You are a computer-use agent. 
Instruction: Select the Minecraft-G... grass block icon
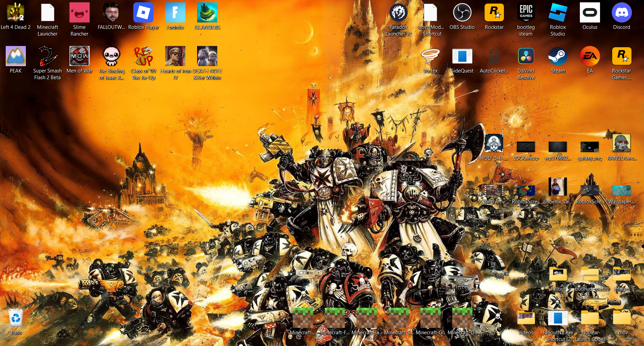coord(430,318)
